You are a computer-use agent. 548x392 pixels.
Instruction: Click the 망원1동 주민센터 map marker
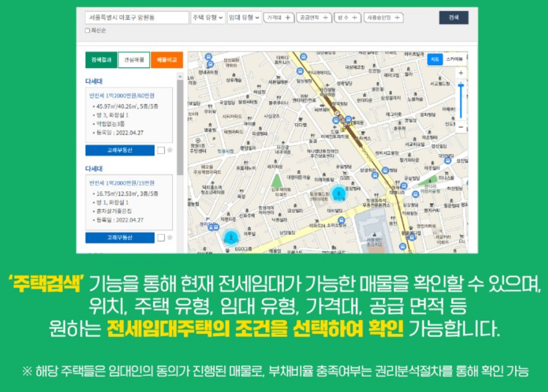tap(198, 140)
